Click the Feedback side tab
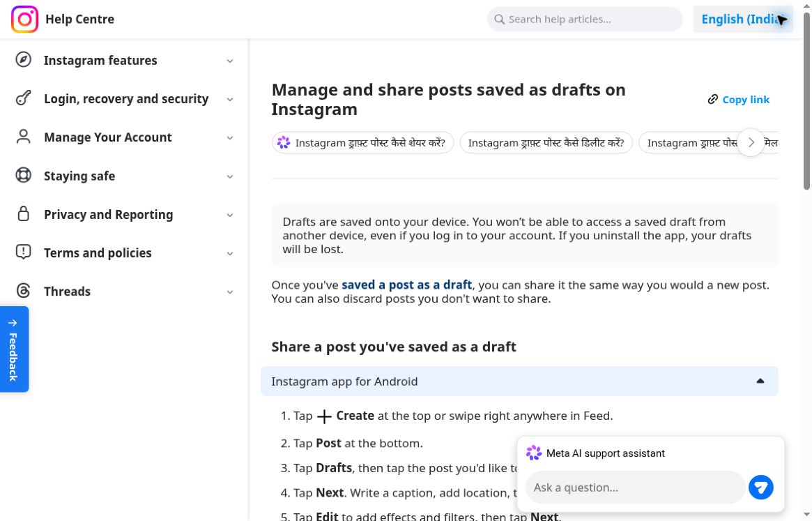 [x=14, y=349]
